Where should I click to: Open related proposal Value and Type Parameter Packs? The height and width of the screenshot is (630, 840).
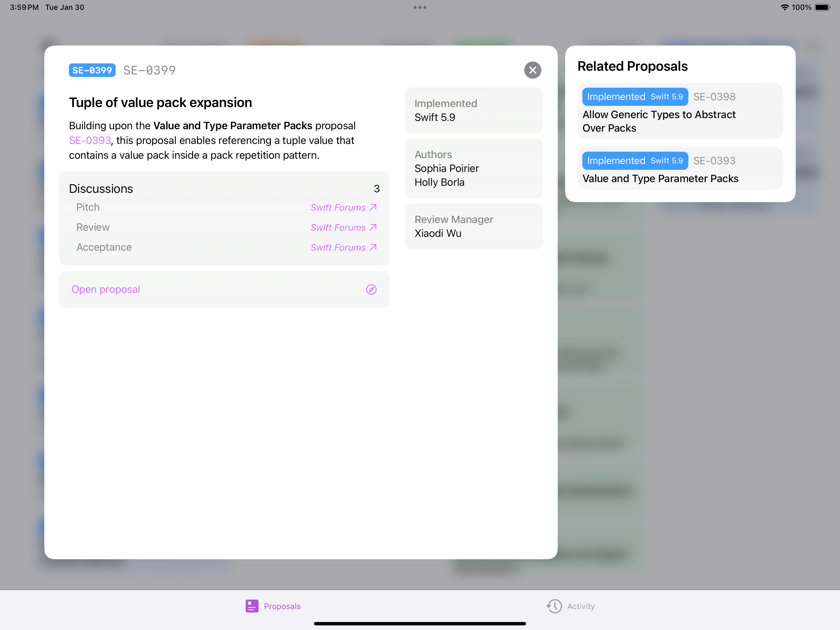tap(680, 168)
